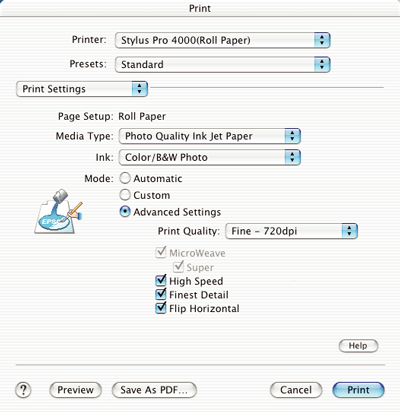Click Save As PDF button

[154, 390]
